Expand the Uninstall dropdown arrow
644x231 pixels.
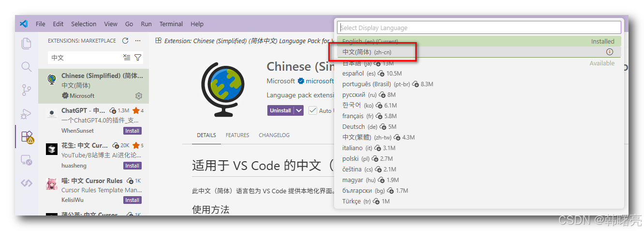pos(299,110)
